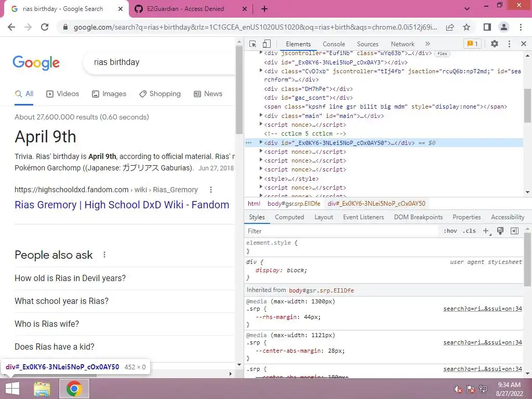Select the div id gac_scont line
This screenshot has width=532, height=399.
[x=309, y=98]
